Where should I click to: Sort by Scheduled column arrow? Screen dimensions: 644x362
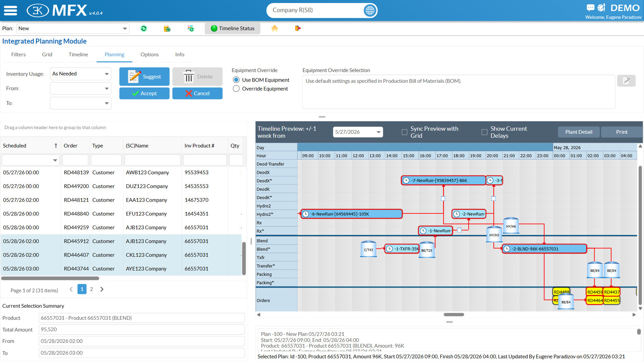56,146
